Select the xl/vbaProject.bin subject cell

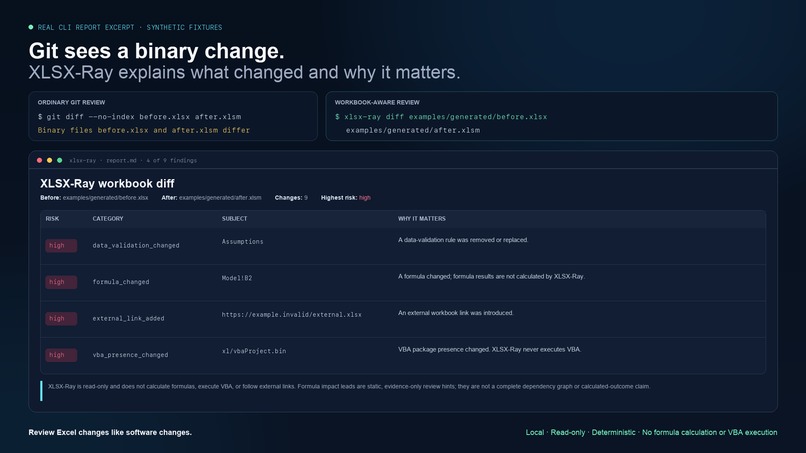254,351
